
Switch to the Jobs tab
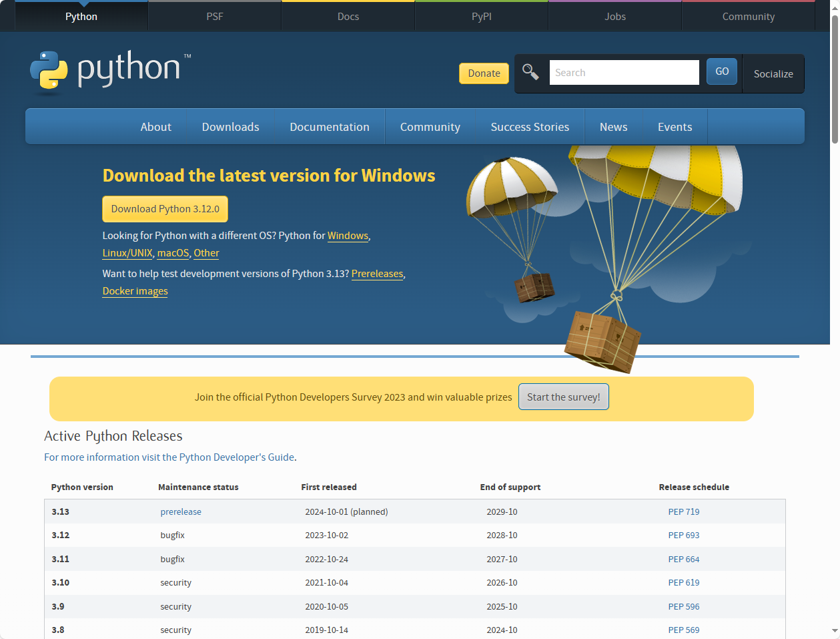[x=614, y=16]
